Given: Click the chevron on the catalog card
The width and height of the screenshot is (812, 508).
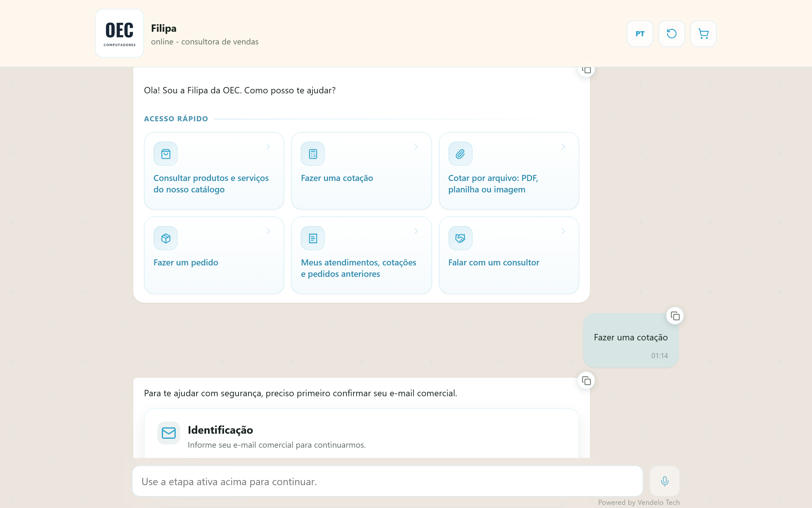Looking at the screenshot, I should click(268, 147).
